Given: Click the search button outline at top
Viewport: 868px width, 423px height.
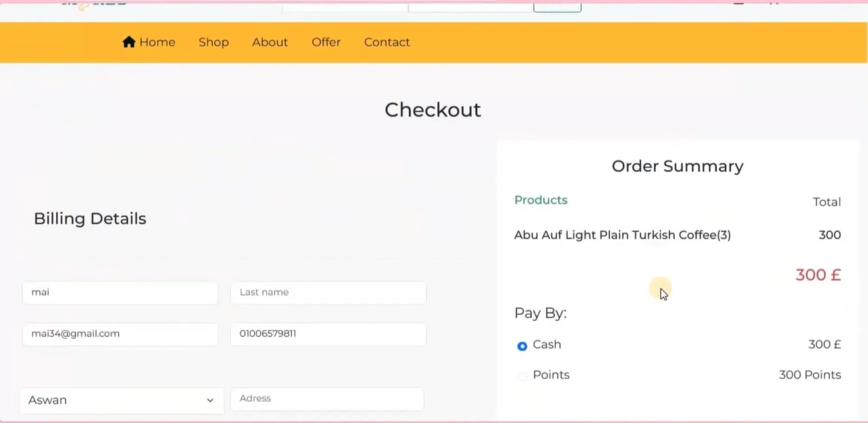Looking at the screenshot, I should [557, 6].
